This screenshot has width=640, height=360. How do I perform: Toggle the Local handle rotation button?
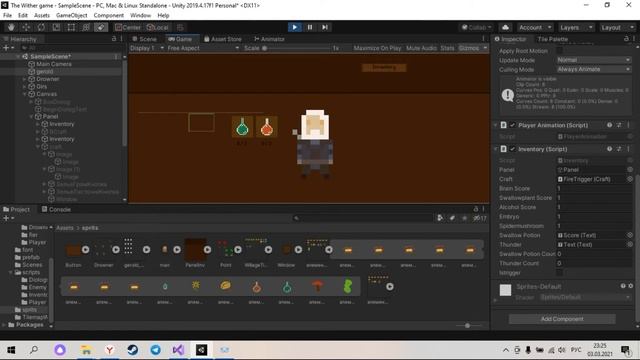coord(158,27)
